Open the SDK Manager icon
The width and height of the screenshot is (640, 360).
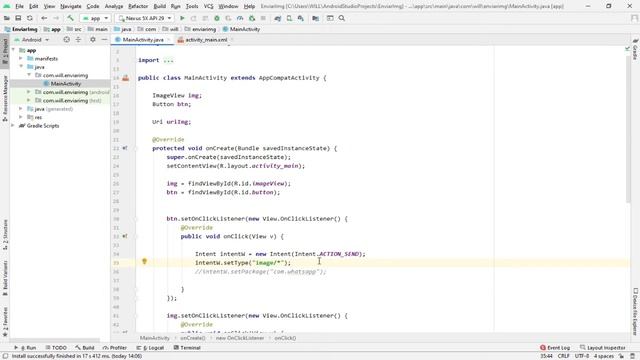coord(301,18)
